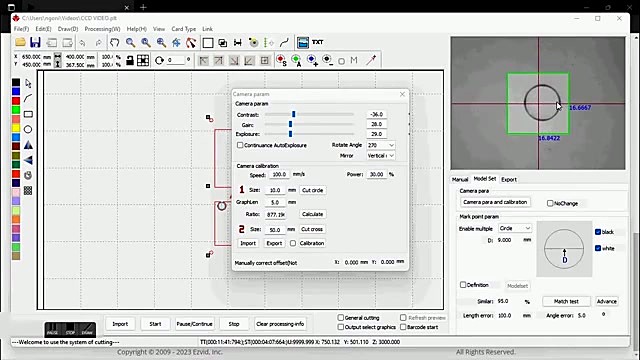The image size is (640, 360).
Task: Open the Draw menu
Action: click(68, 29)
